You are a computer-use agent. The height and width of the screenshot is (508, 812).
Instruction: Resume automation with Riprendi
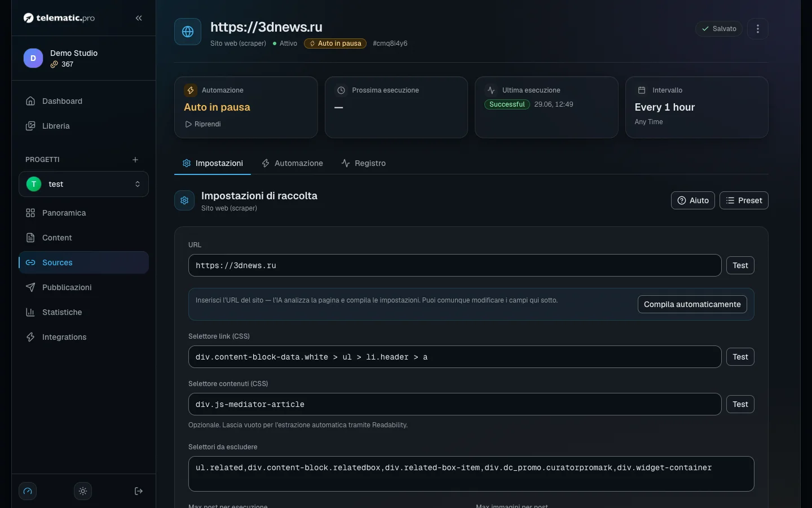pos(203,124)
